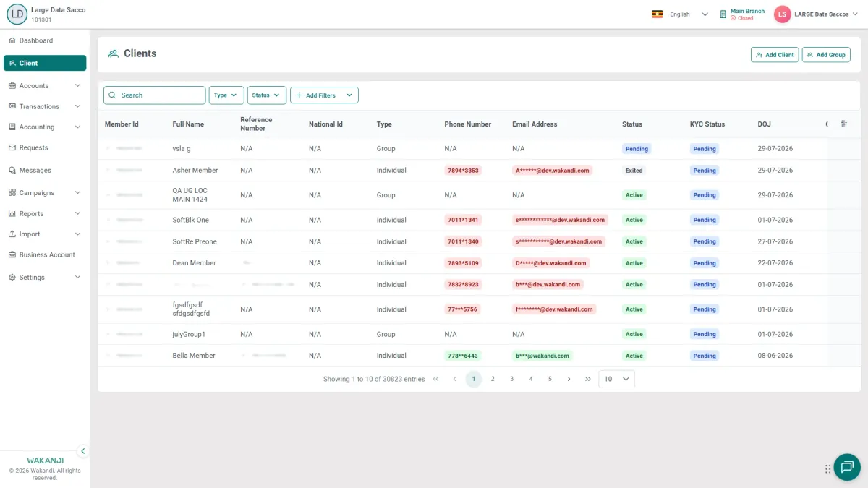Click the Asher Member name cell
The image size is (868, 488).
point(195,171)
